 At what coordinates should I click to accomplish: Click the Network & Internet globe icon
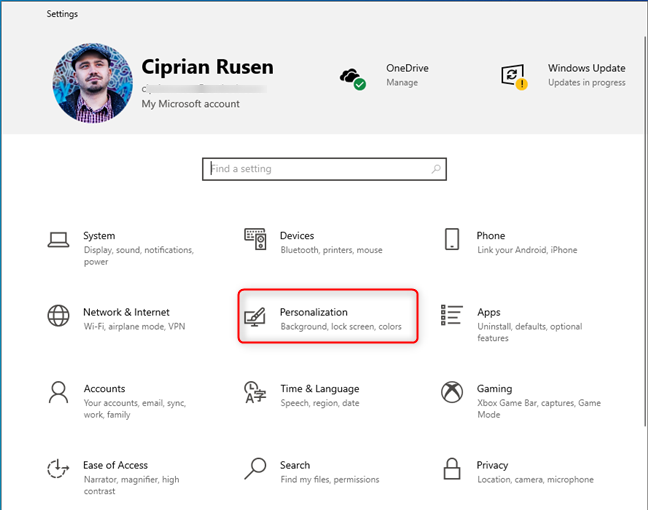point(58,316)
